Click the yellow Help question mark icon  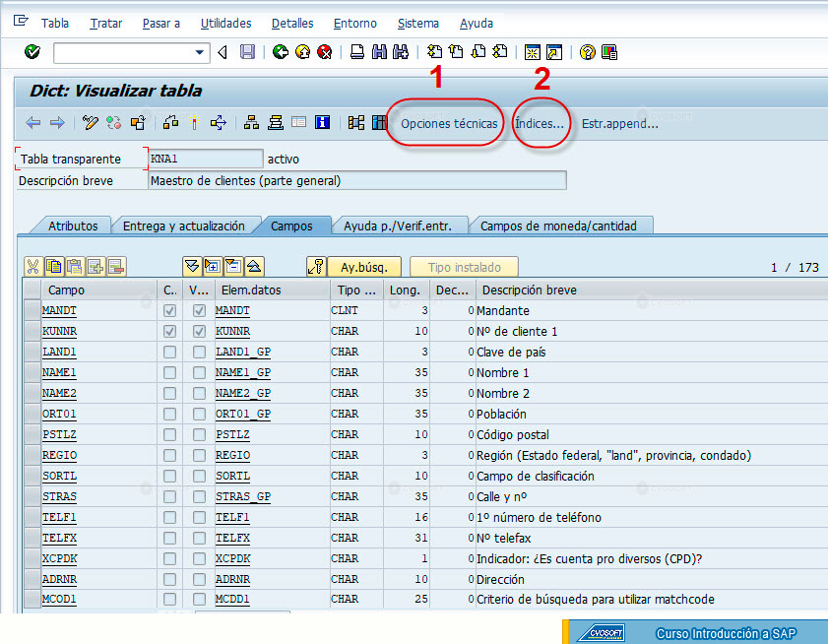pos(587,52)
